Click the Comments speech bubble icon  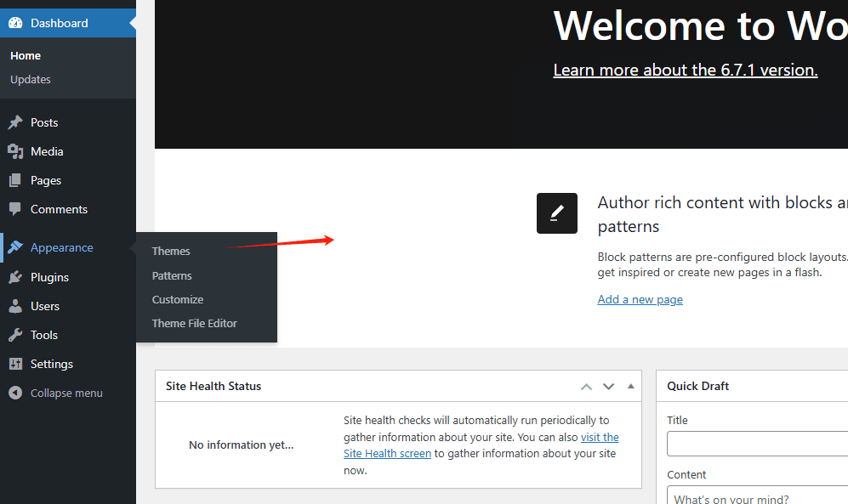tap(15, 209)
